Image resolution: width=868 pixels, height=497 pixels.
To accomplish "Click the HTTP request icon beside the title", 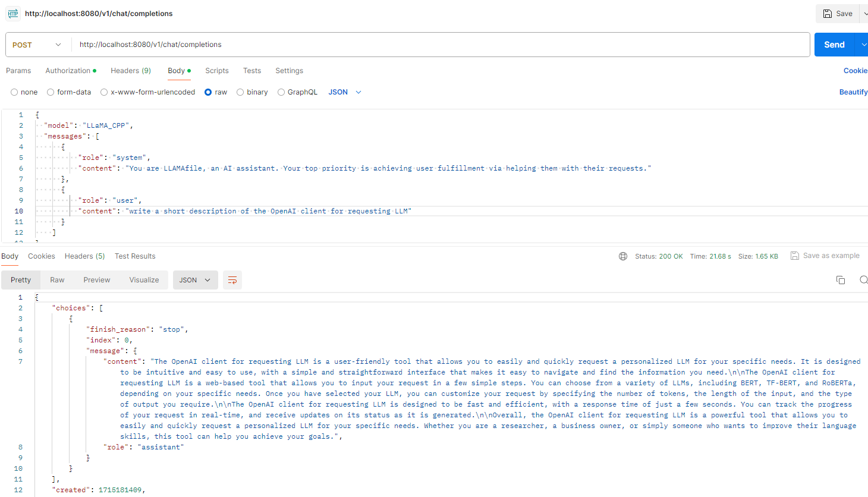I will 13,13.
